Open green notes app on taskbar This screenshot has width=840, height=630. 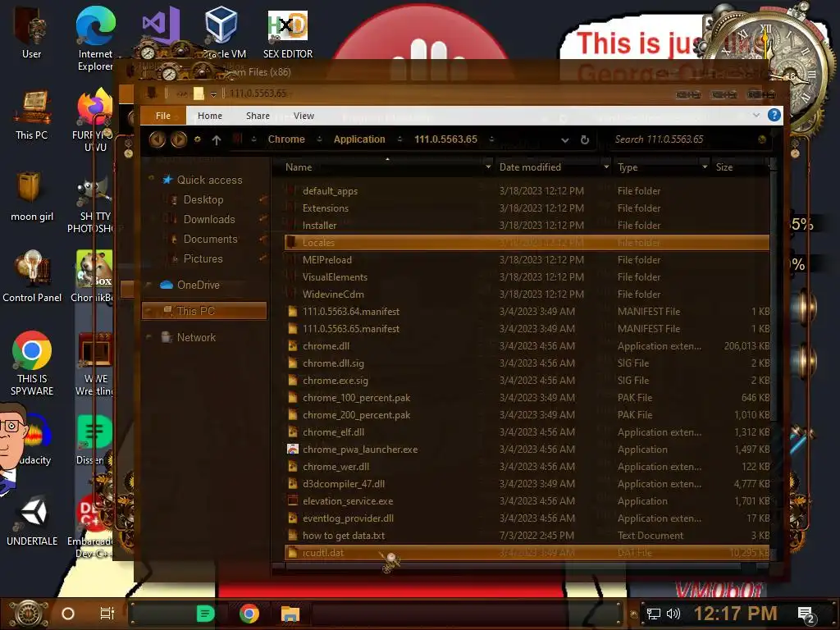(x=205, y=614)
